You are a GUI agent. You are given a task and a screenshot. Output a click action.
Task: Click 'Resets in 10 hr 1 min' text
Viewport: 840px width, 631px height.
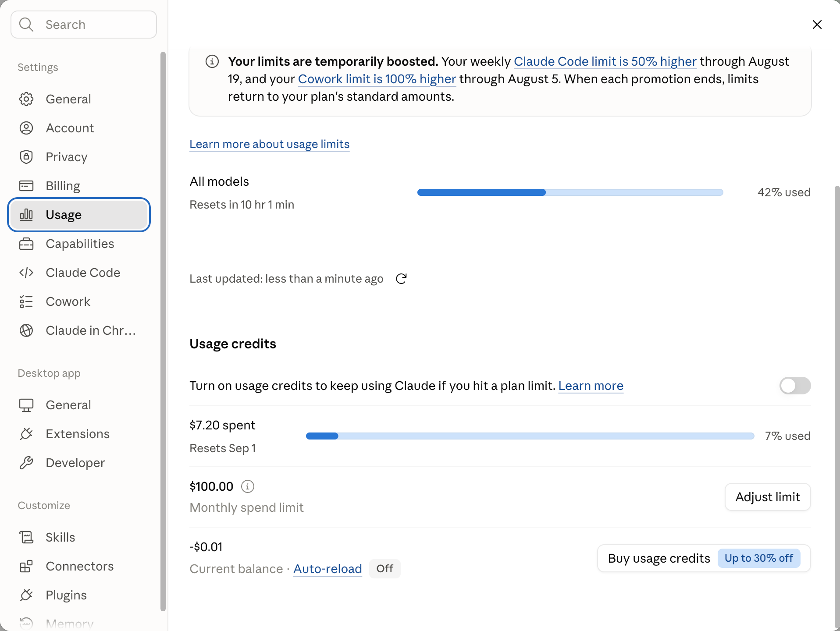coord(242,205)
